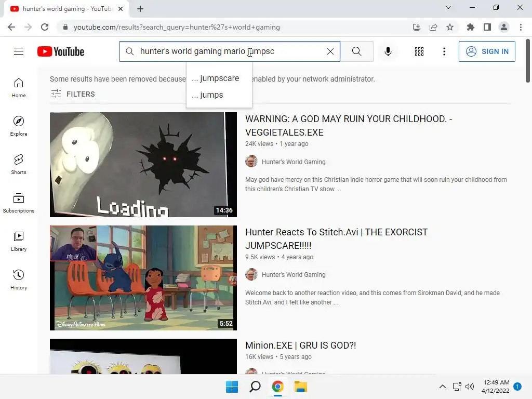Open Library in the sidebar

coord(19,241)
